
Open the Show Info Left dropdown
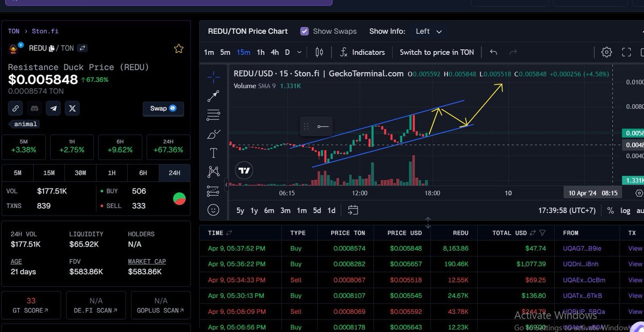(429, 31)
